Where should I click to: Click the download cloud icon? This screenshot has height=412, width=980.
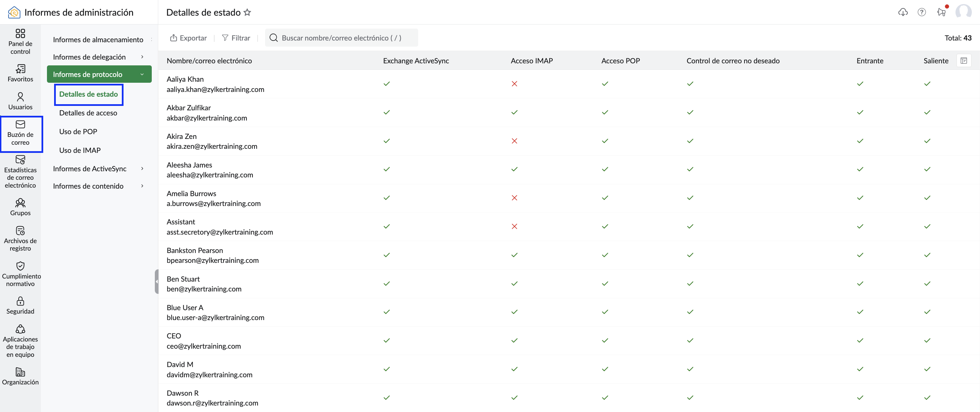[903, 12]
